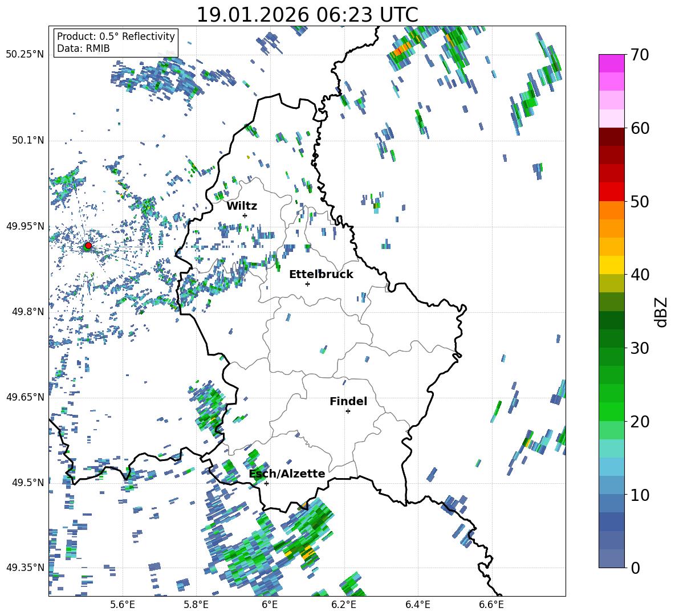675x616 pixels.
Task: Click the 6.6°E longitude label
Action: tap(491, 605)
